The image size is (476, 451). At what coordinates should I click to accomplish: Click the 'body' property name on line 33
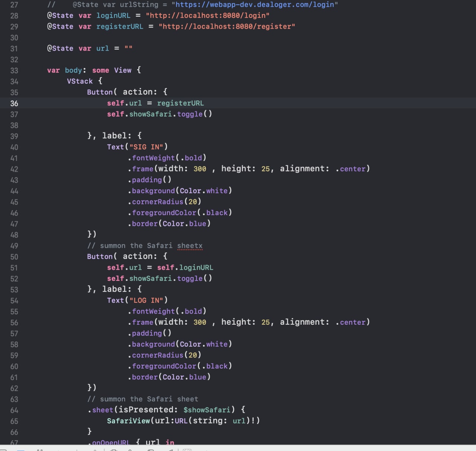(x=73, y=70)
